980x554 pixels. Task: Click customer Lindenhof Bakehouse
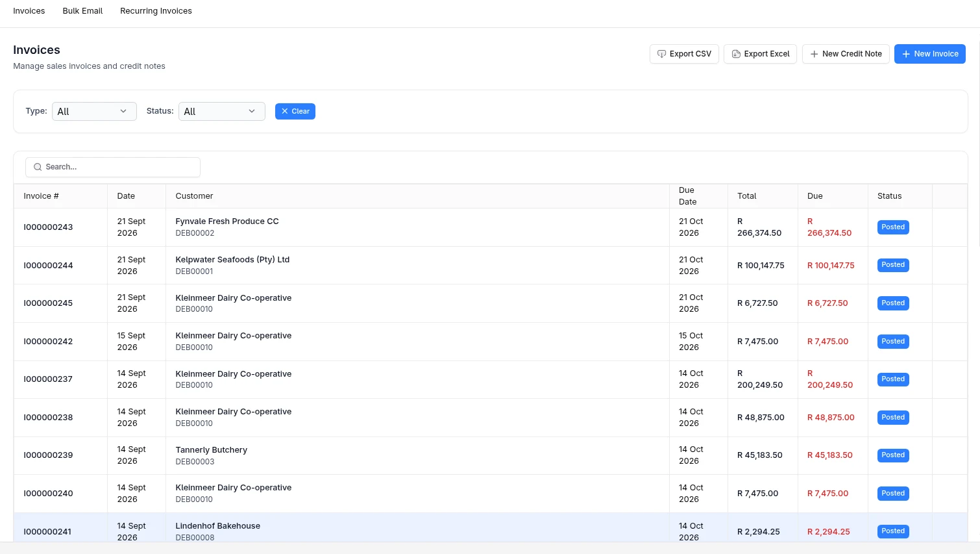pos(217,526)
